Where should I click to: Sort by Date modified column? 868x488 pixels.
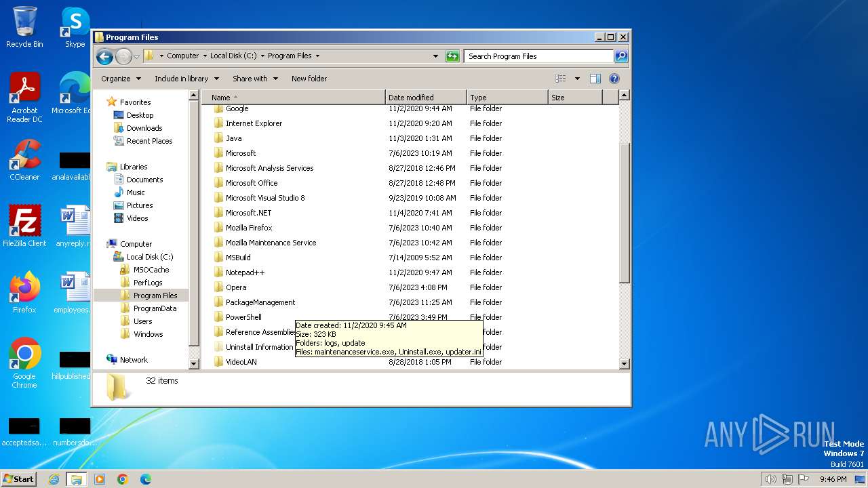pyautogui.click(x=426, y=98)
